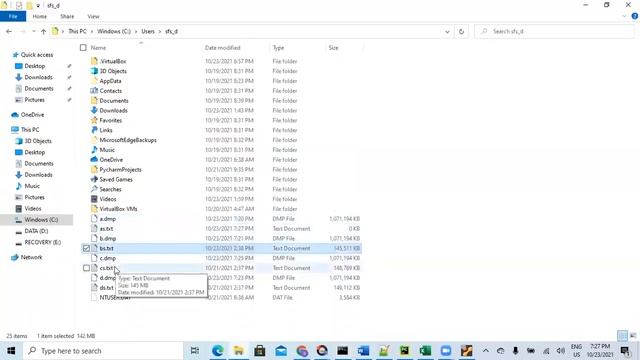
Task: Open the File menu tab
Action: tap(13, 16)
